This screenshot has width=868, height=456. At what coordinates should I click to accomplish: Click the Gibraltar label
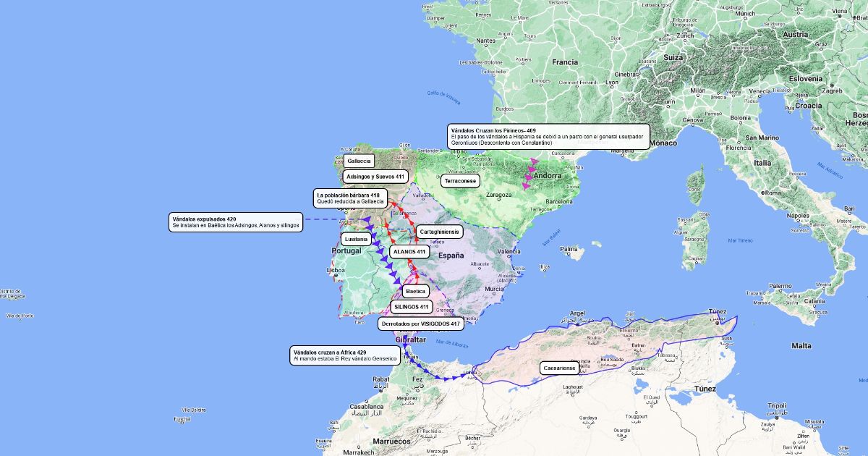411,339
